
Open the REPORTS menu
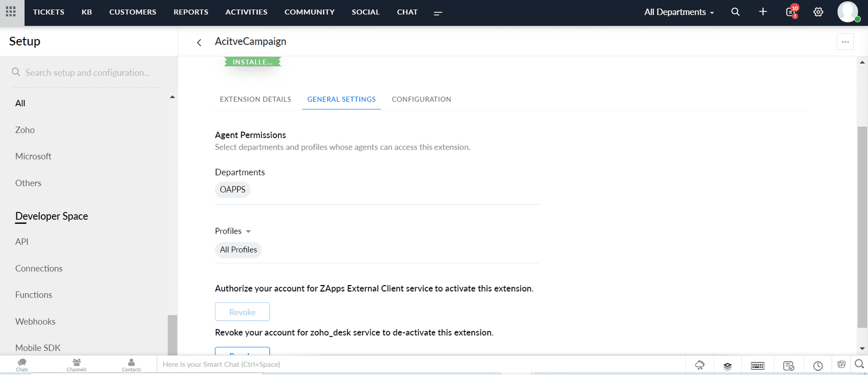tap(191, 12)
